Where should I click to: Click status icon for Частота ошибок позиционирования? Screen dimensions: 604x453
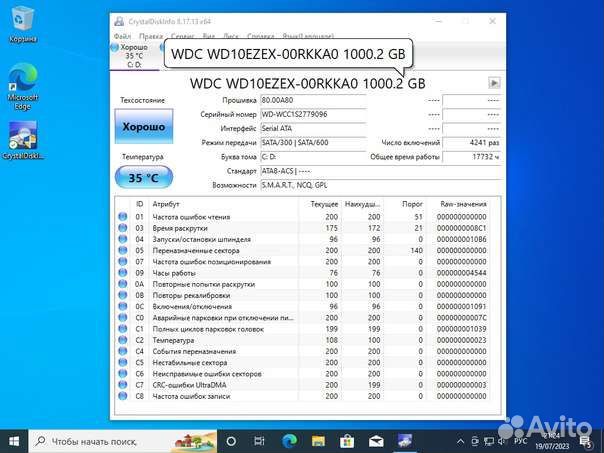pyautogui.click(x=123, y=261)
